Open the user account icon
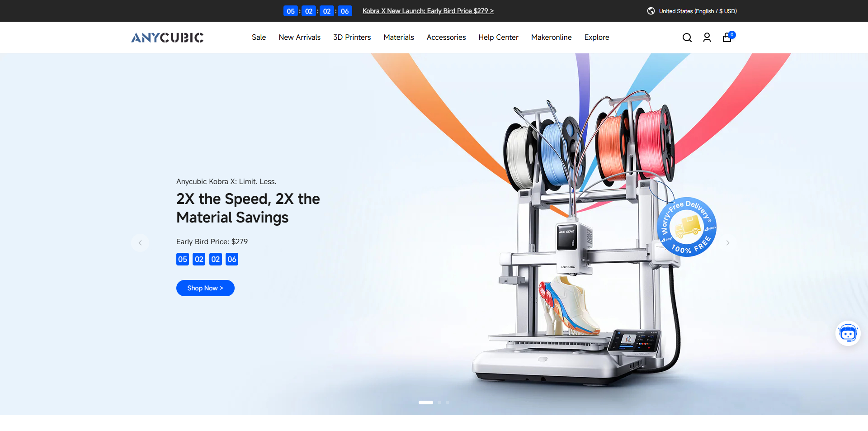This screenshot has height=431, width=868. point(707,38)
